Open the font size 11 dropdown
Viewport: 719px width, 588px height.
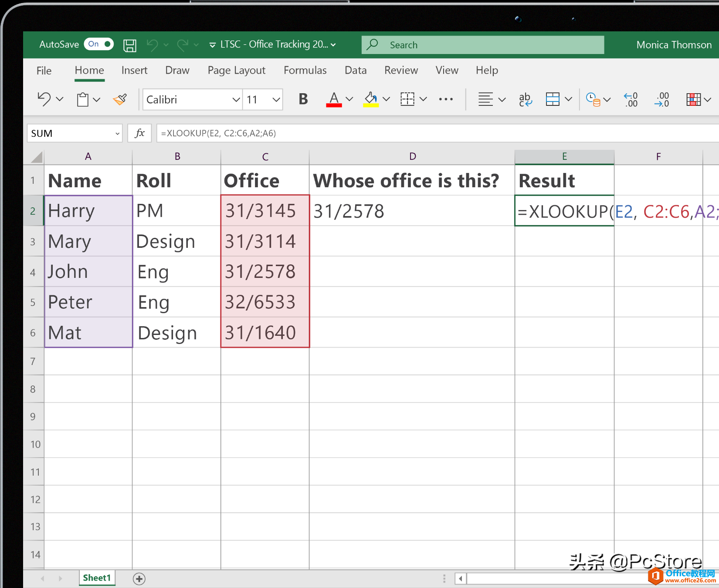(x=276, y=100)
